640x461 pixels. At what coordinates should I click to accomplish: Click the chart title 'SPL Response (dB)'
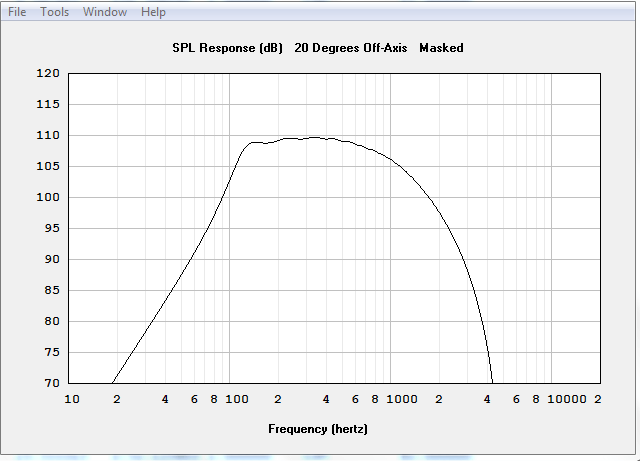(227, 48)
